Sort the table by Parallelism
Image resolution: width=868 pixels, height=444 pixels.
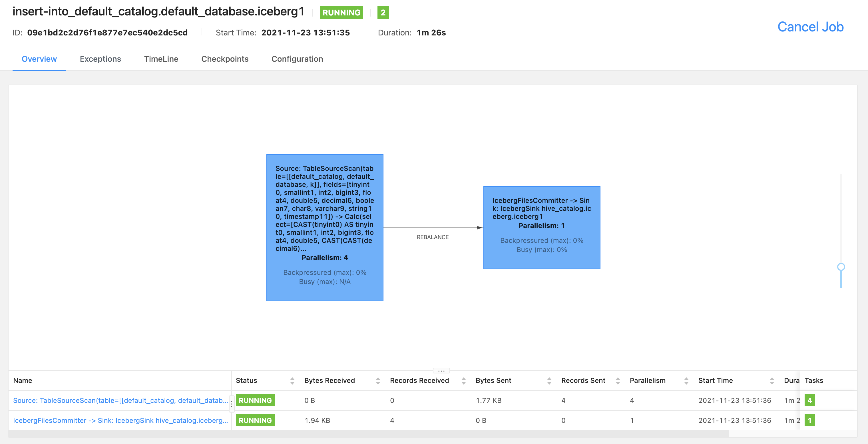pos(687,380)
